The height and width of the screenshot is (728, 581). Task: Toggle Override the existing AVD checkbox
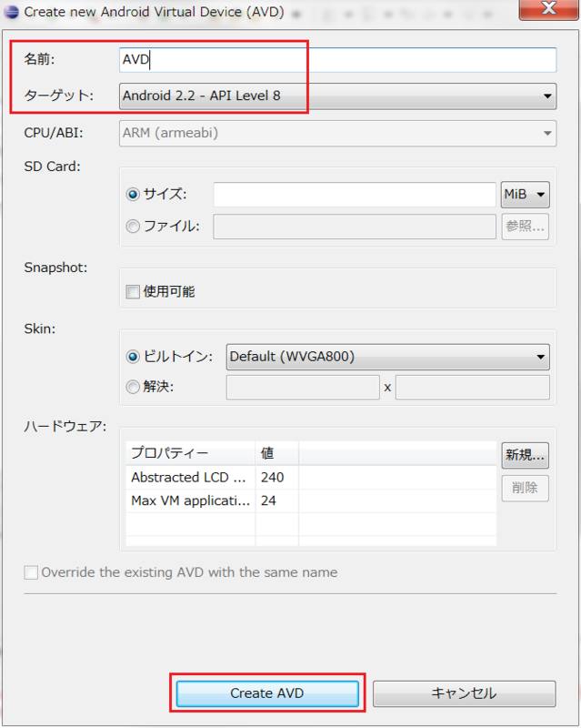point(31,572)
